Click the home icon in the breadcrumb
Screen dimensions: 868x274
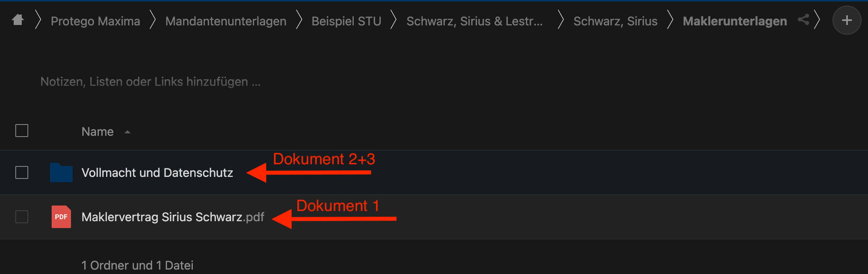18,19
